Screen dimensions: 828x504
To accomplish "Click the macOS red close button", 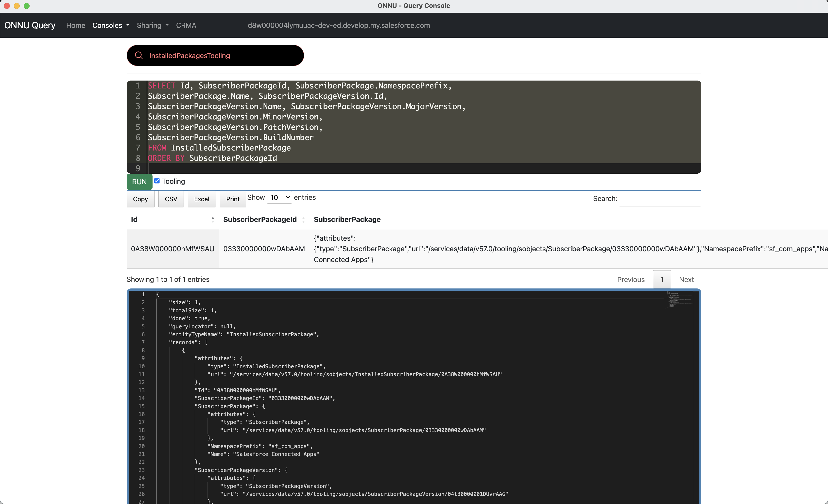I will tap(7, 6).
